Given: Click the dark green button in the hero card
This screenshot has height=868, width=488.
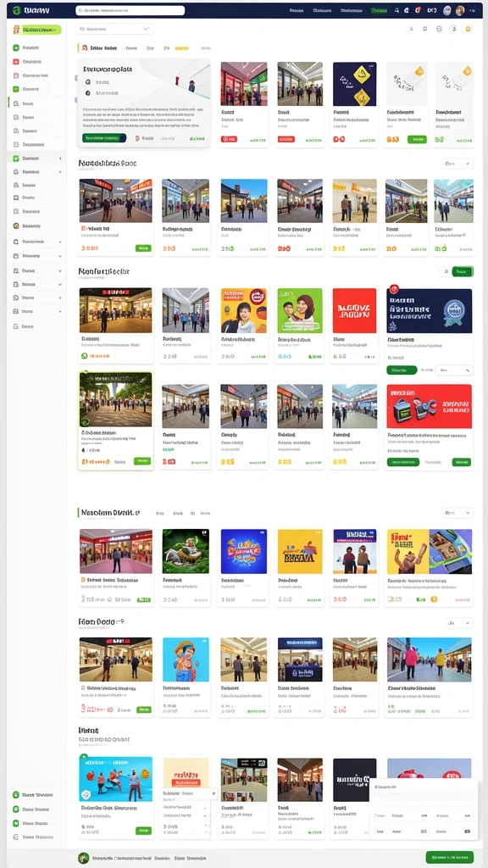Looking at the screenshot, I should coord(104,138).
